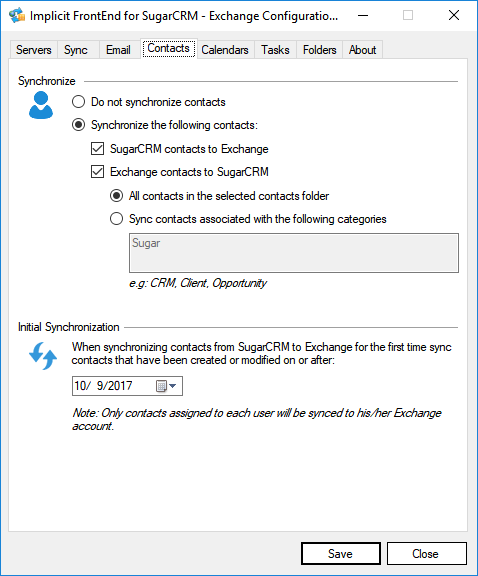Viewport: 478px width, 576px height.
Task: Open the Folders tab
Action: (320, 50)
